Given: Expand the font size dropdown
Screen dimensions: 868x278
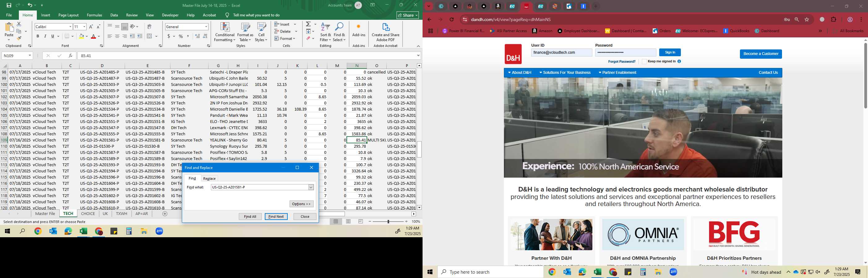Looking at the screenshot, I should 84,27.
